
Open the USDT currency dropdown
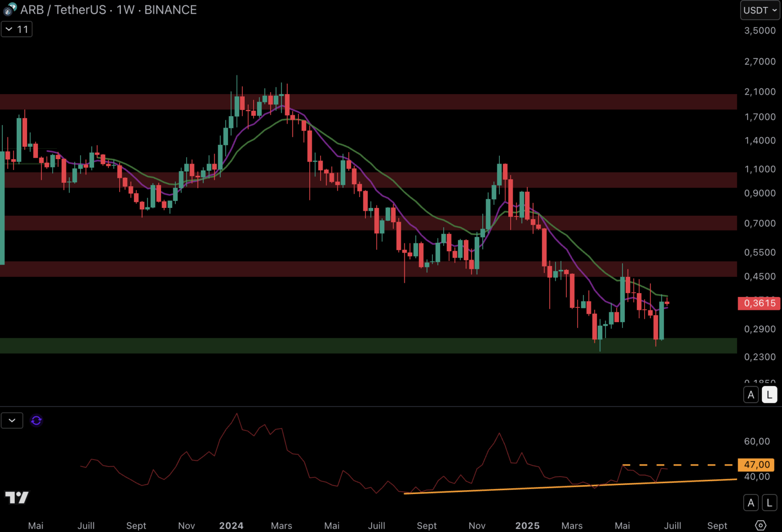pyautogui.click(x=760, y=10)
